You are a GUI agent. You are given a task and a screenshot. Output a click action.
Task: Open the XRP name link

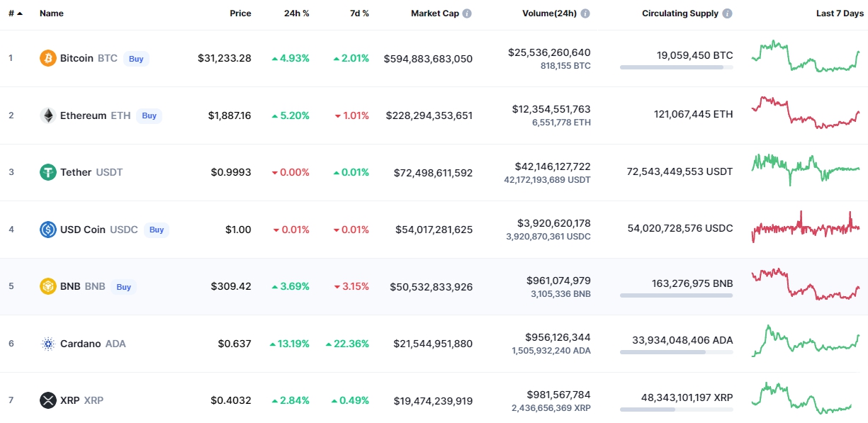coord(69,400)
